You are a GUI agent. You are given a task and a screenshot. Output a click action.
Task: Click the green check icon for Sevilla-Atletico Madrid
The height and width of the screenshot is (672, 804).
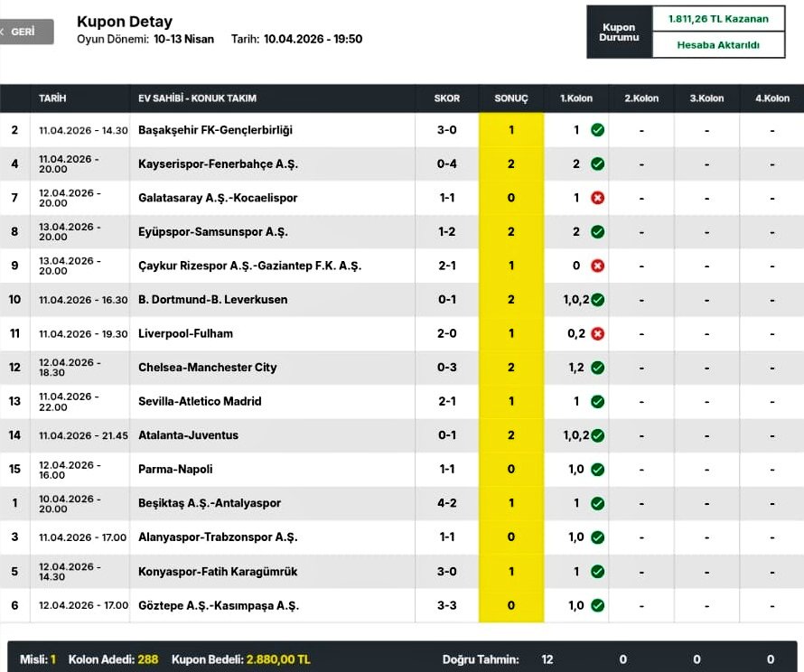point(597,401)
